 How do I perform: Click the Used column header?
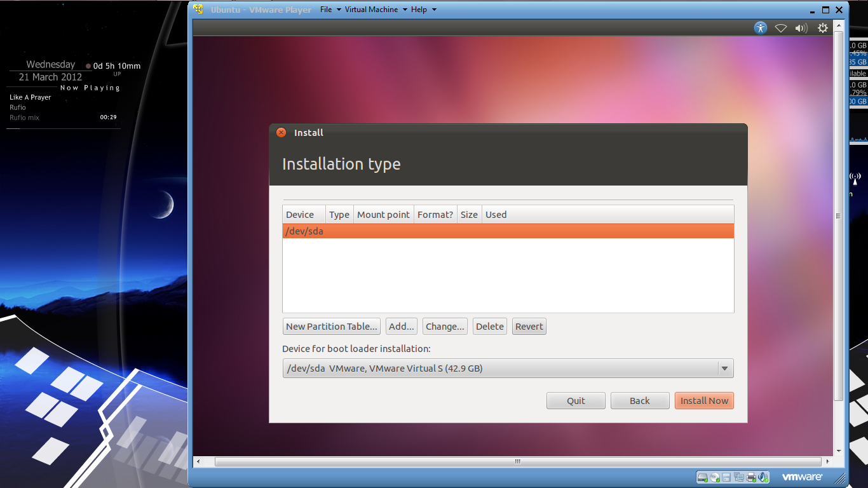(x=608, y=215)
